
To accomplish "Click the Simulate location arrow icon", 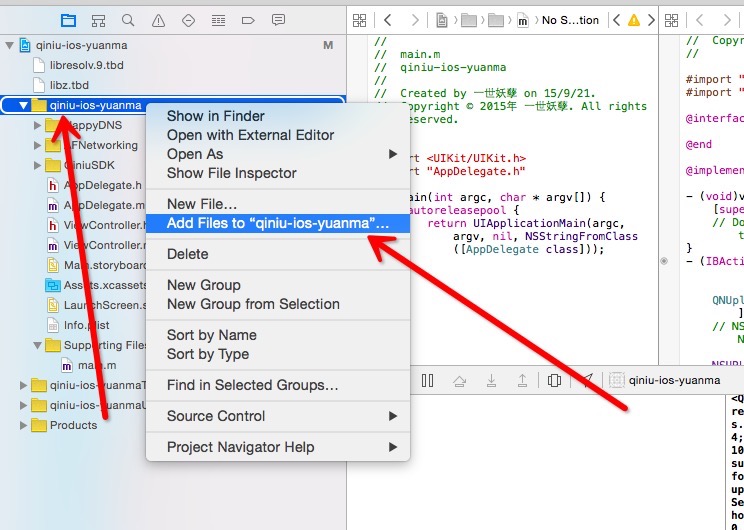I will click(x=587, y=380).
